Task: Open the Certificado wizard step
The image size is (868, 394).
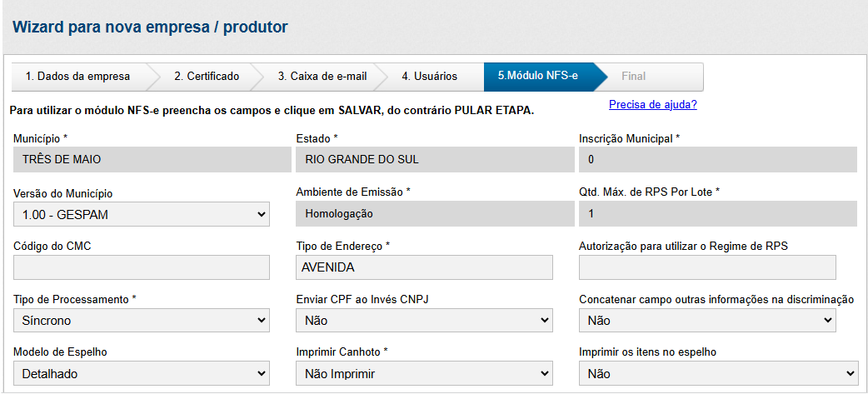Action: [x=207, y=77]
